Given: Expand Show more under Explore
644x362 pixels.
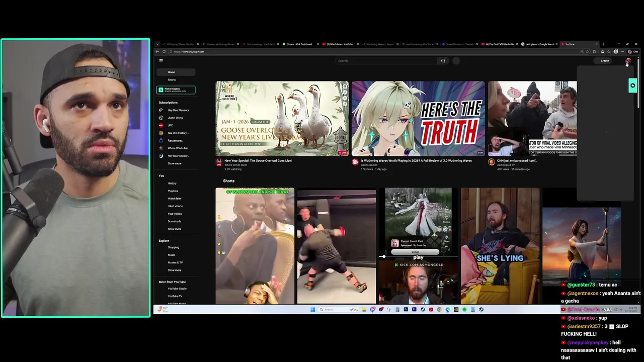Looking at the screenshot, I should (176, 270).
